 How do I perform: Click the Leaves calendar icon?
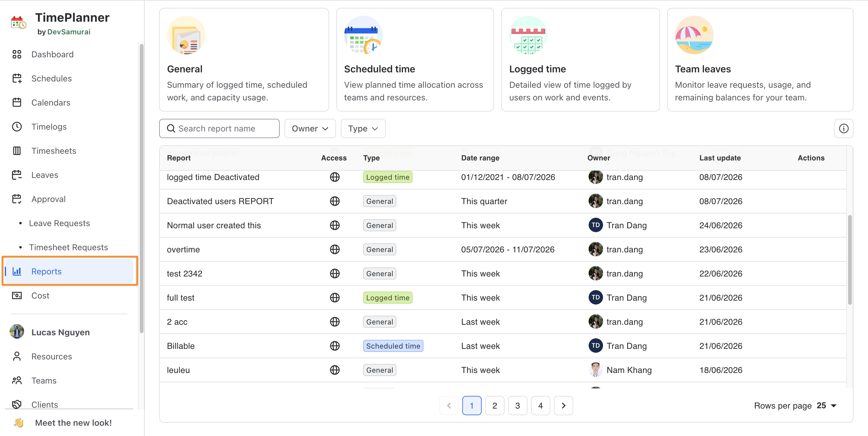17,175
